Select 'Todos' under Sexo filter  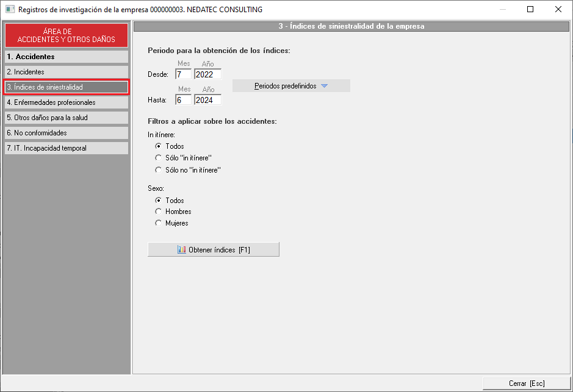click(x=159, y=201)
